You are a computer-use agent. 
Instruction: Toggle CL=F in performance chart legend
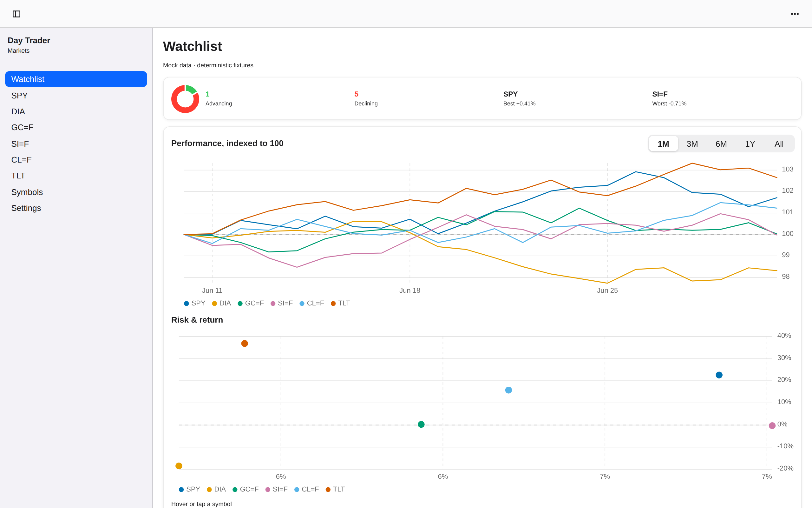[312, 303]
